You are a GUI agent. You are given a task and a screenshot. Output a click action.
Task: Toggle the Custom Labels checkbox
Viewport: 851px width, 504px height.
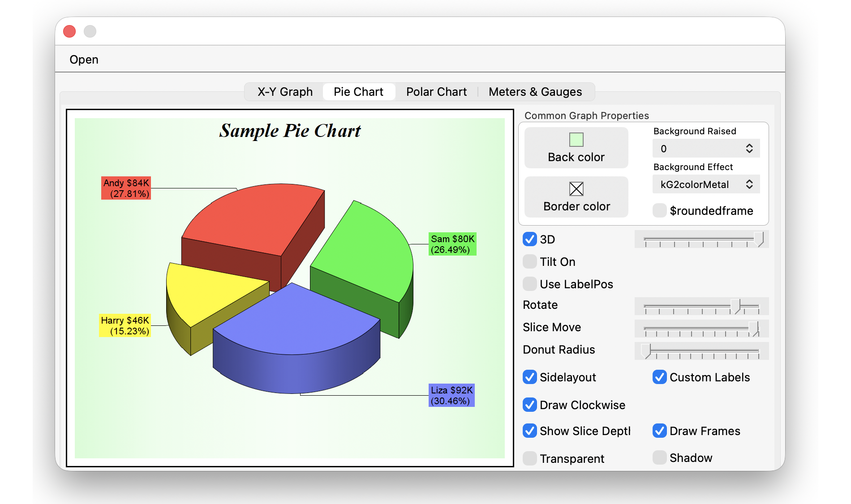tap(659, 377)
